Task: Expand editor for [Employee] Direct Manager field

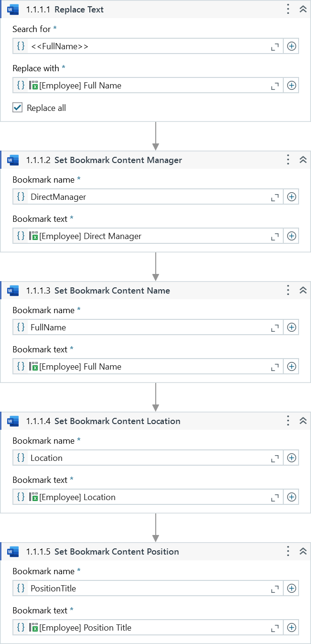Action: (x=275, y=236)
